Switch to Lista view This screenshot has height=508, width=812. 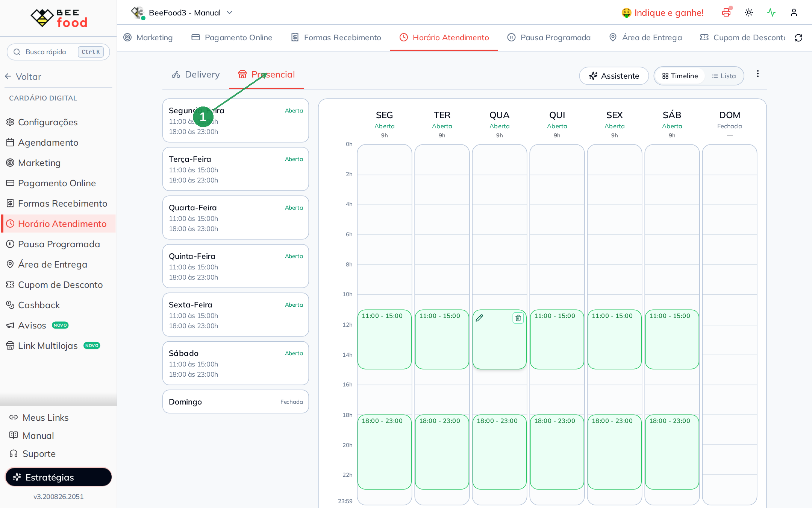coord(724,76)
